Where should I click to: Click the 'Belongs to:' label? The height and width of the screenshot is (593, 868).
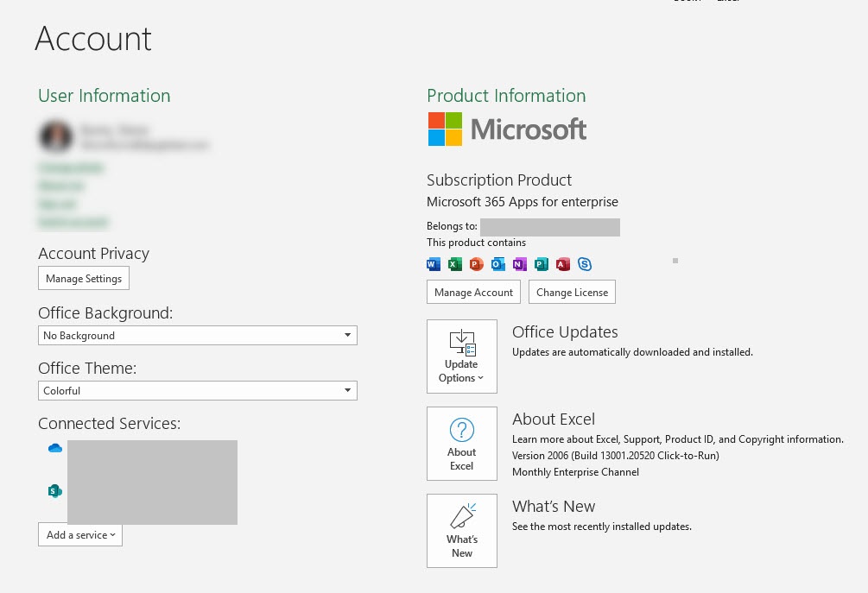click(x=452, y=226)
